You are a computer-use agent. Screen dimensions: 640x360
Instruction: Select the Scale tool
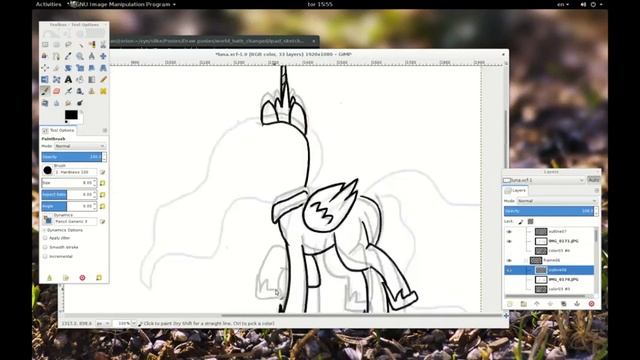coord(80,68)
